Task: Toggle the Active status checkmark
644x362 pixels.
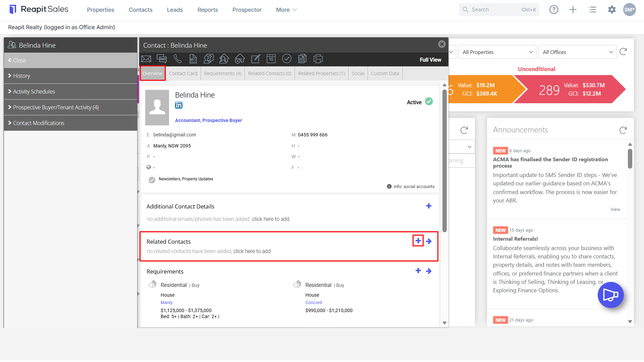Action: coord(429,102)
